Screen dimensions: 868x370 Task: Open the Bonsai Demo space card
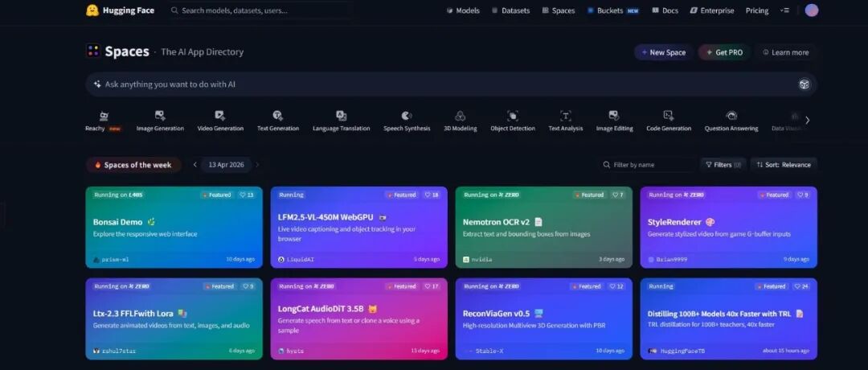174,227
